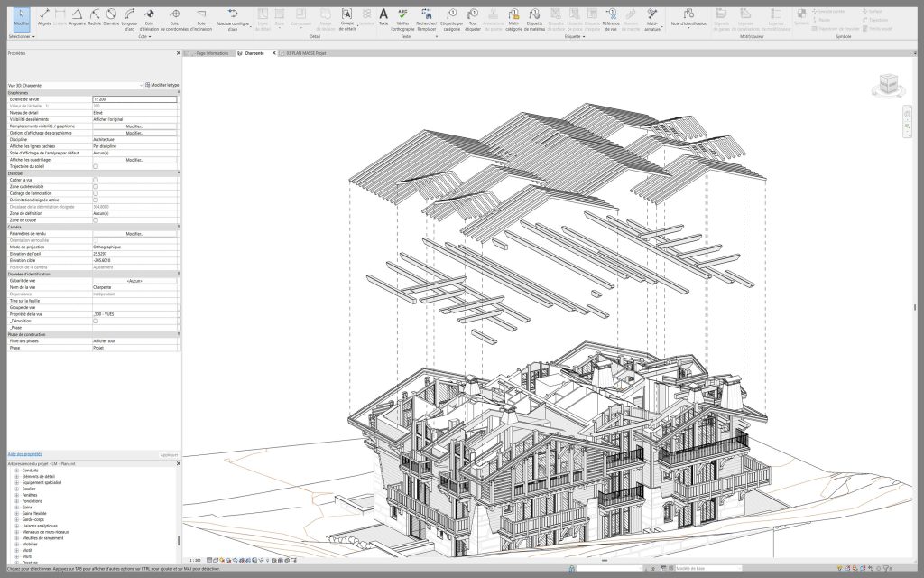The image size is (924, 578).
Task: Select the Modifier tool in the ribbon
Action: coord(22,19)
